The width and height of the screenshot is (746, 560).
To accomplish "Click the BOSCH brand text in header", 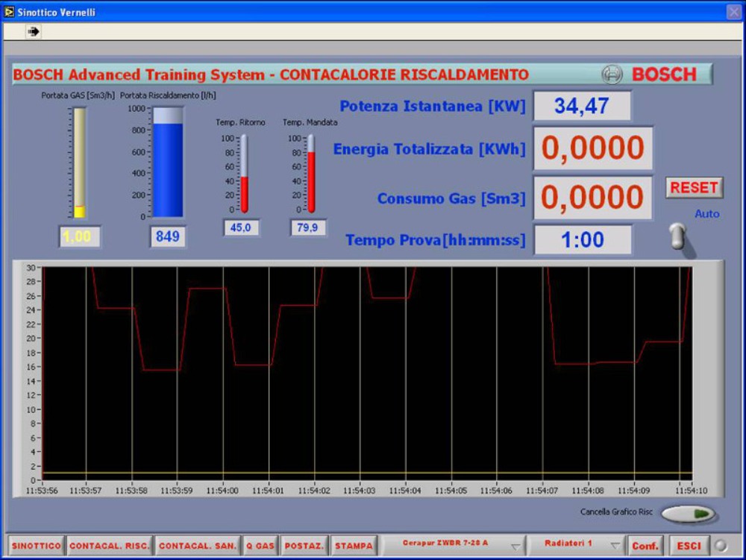I will click(664, 75).
